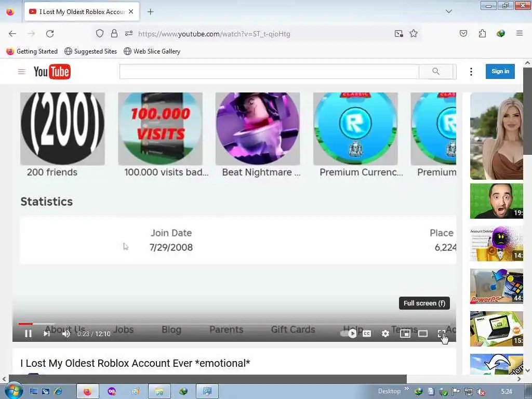This screenshot has width=532, height=399.
Task: Open blonde woman video thumbnail in sidebar
Action: [x=496, y=136]
